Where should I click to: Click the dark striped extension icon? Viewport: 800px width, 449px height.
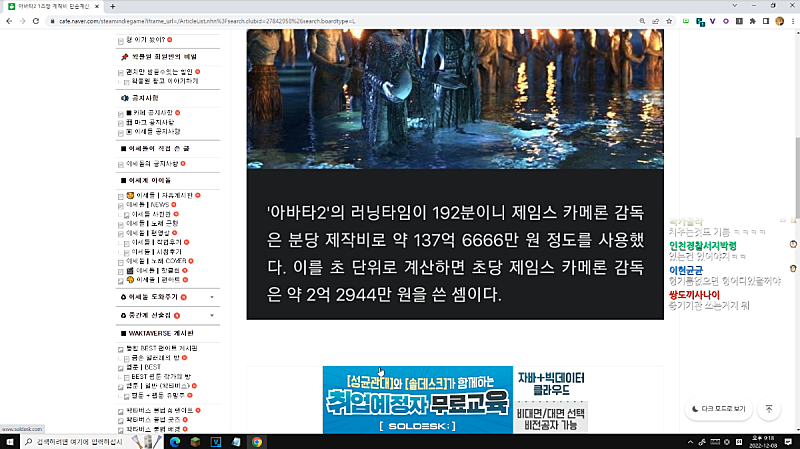739,21
